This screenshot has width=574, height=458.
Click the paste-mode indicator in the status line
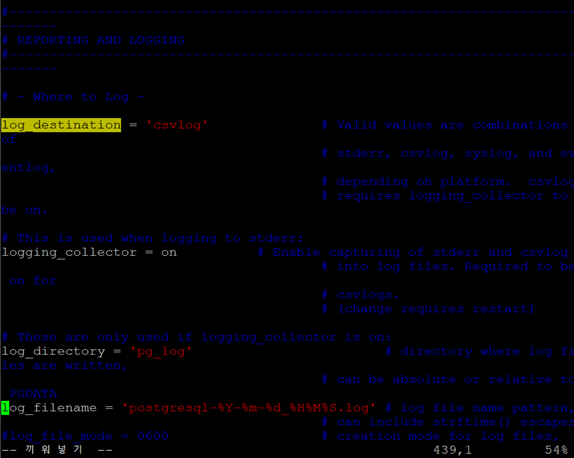(57, 450)
